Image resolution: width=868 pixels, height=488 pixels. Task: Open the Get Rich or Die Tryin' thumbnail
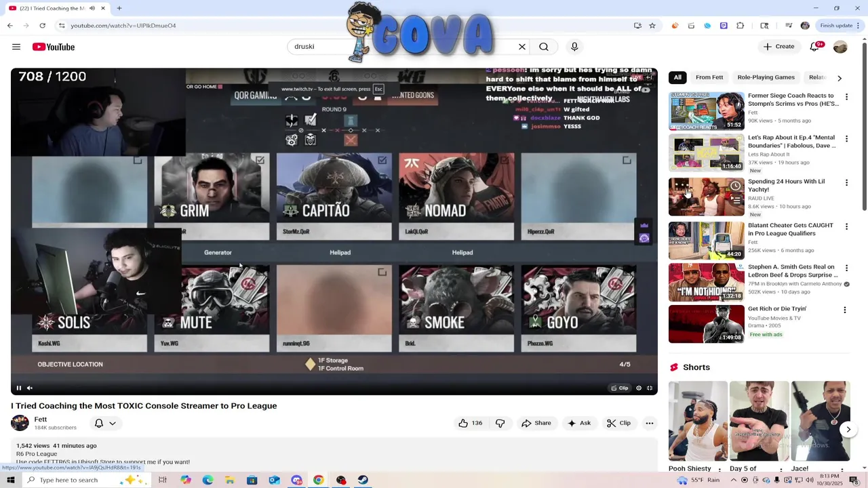click(x=707, y=324)
